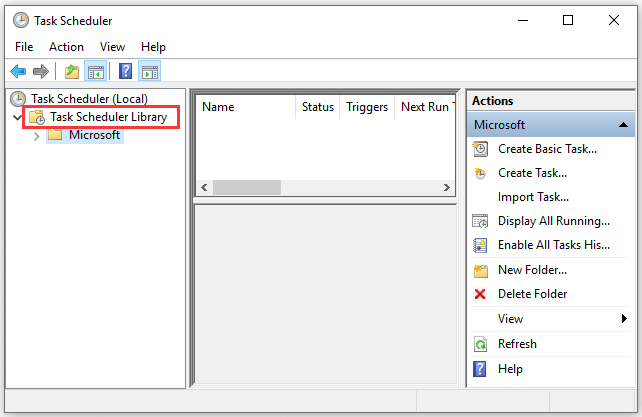Open the File menu
The image size is (642, 417).
[24, 47]
